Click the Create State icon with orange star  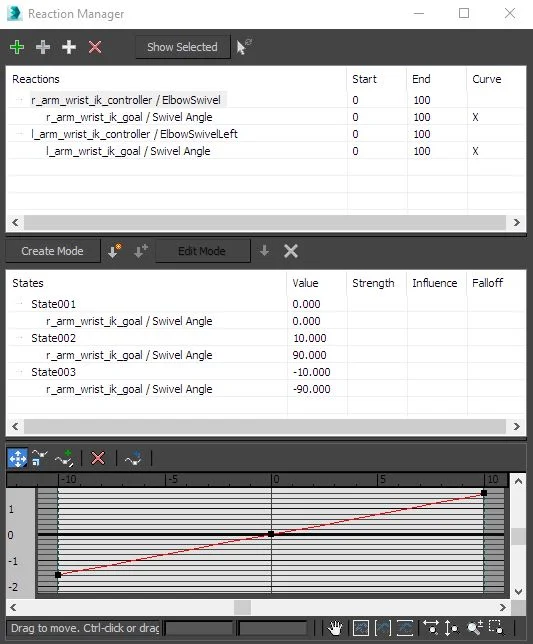coord(114,251)
